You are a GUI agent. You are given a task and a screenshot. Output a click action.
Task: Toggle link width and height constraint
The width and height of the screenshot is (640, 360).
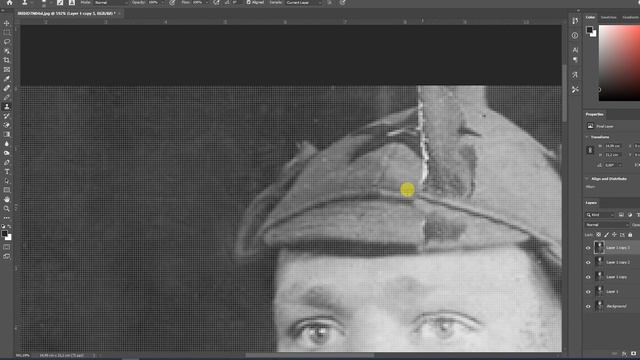click(590, 150)
